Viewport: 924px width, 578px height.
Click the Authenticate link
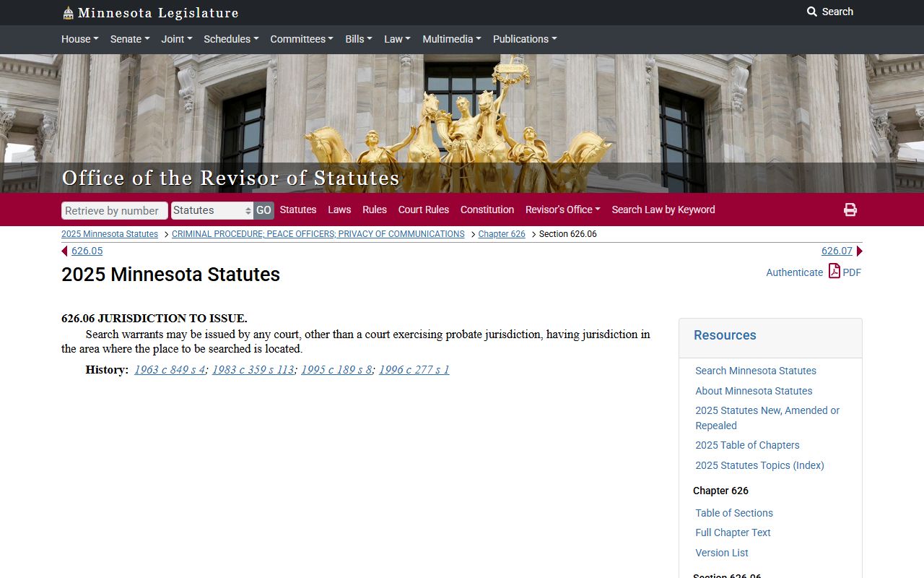(x=794, y=272)
